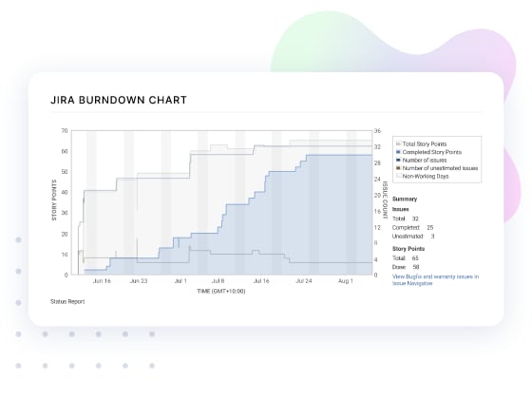The image size is (532, 399).
Task: Click the 'Jun 23' x-axis label
Action: click(x=139, y=281)
